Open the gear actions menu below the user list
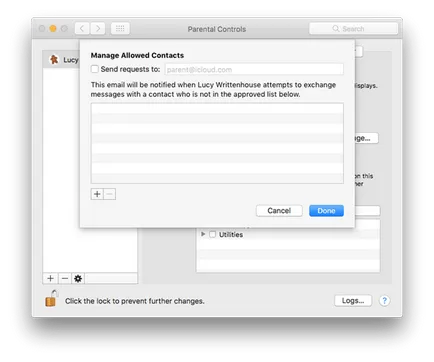 [78, 278]
